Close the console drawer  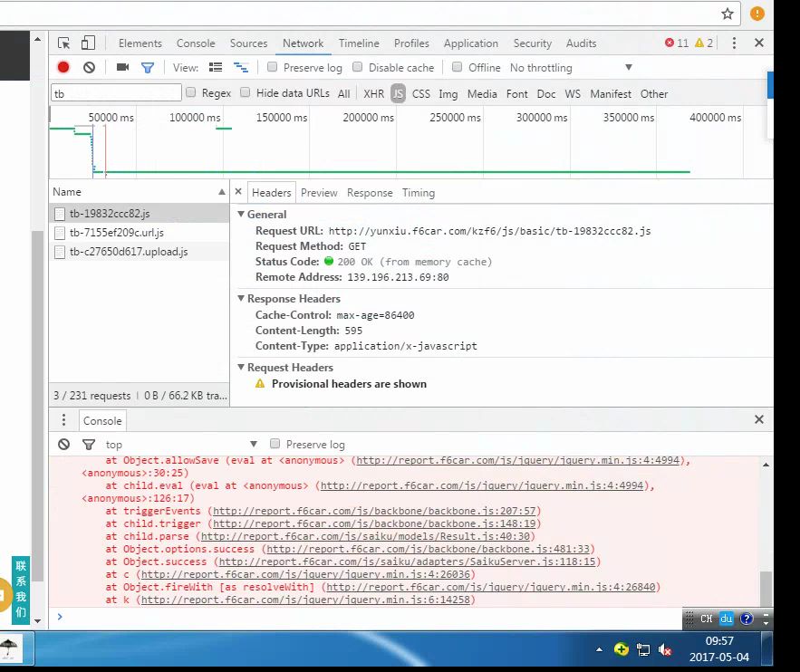point(758,419)
